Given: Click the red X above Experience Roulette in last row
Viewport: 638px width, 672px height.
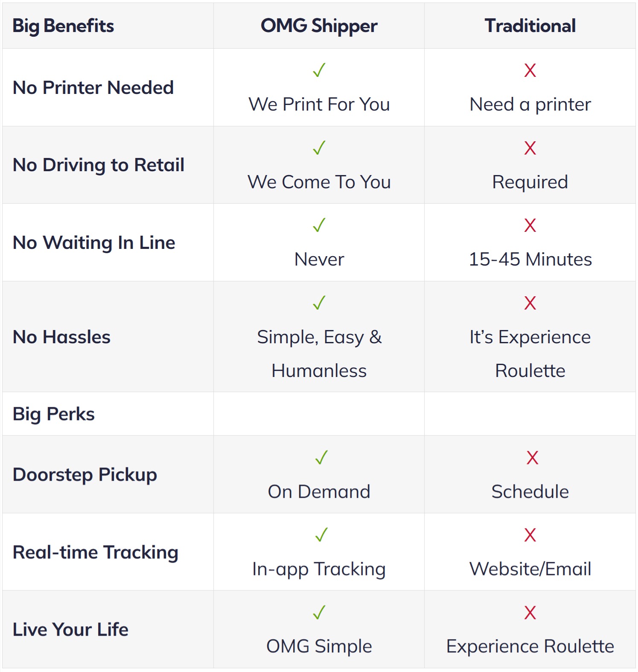Looking at the screenshot, I should (530, 613).
